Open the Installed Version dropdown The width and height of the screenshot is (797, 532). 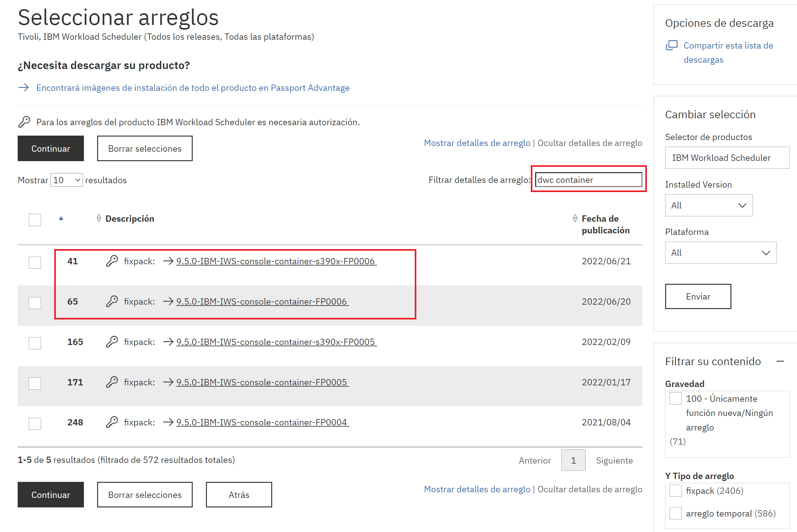pyautogui.click(x=709, y=205)
